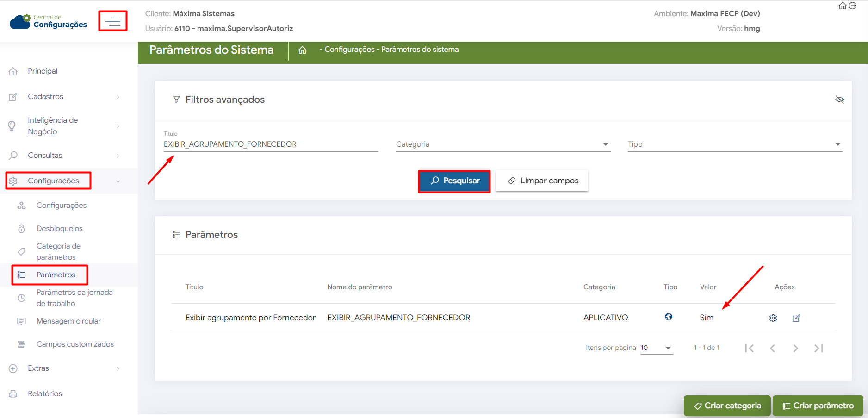This screenshot has height=418, width=868.
Task: Click the Titulo filter input field
Action: [271, 144]
